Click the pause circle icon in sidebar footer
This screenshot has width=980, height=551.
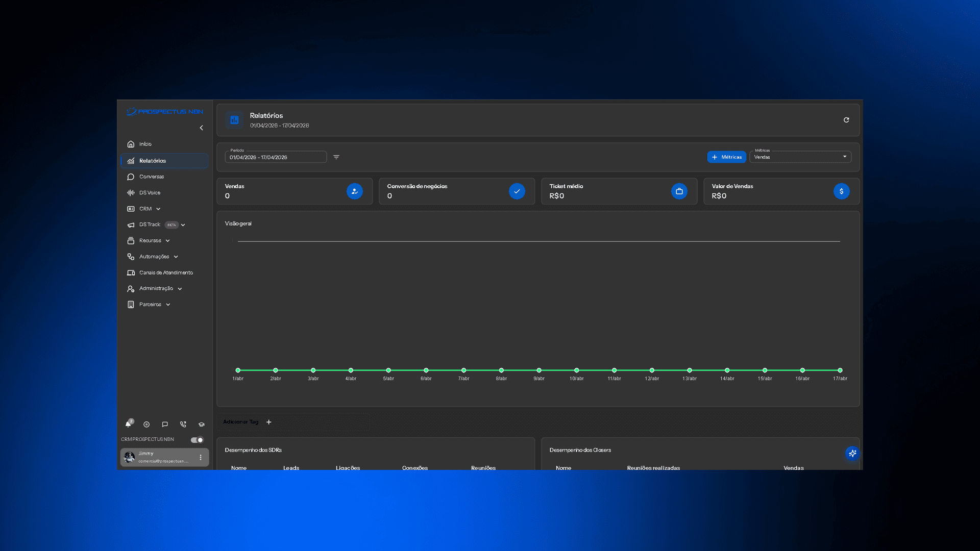coord(146,424)
